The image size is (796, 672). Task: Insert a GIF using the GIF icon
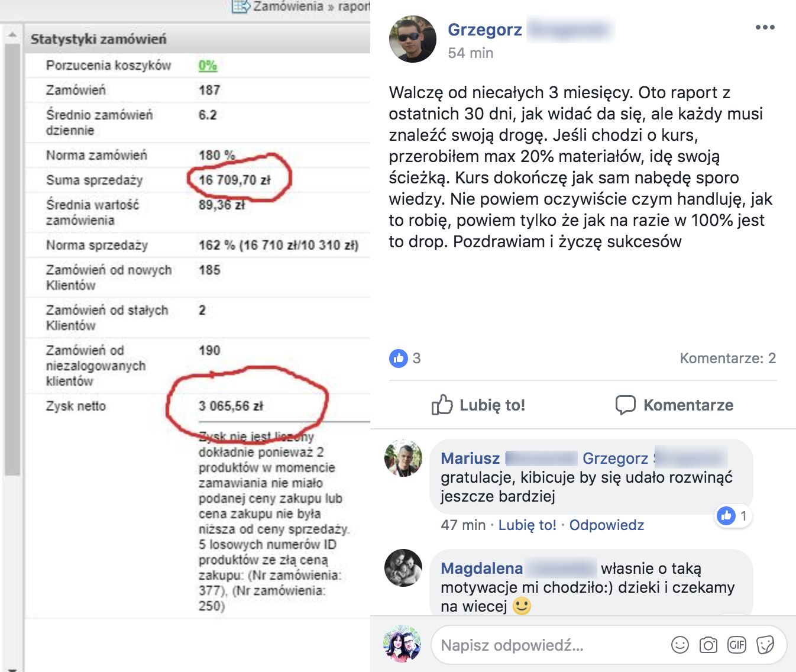pyautogui.click(x=737, y=645)
